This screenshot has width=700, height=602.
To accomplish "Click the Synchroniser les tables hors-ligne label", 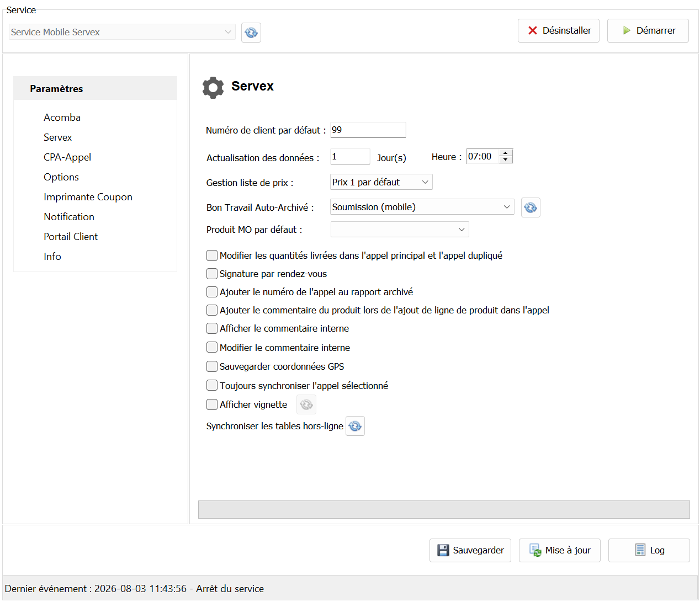I will pos(275,426).
